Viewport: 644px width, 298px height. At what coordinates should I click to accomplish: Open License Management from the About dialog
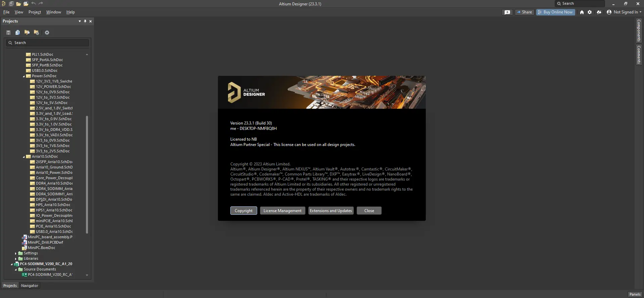tap(282, 211)
